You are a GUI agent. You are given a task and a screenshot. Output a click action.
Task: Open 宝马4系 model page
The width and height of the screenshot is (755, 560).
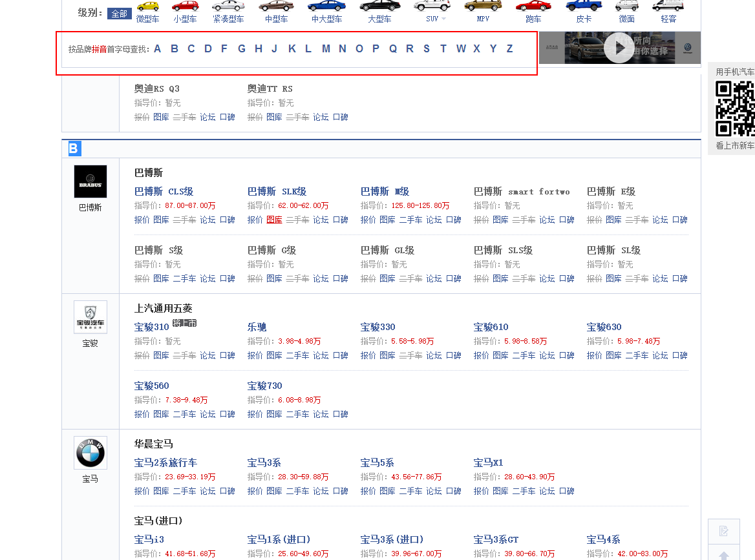tap(604, 540)
